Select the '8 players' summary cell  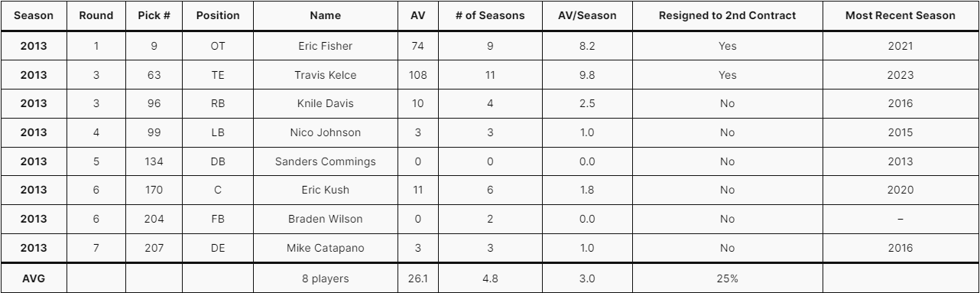[326, 278]
